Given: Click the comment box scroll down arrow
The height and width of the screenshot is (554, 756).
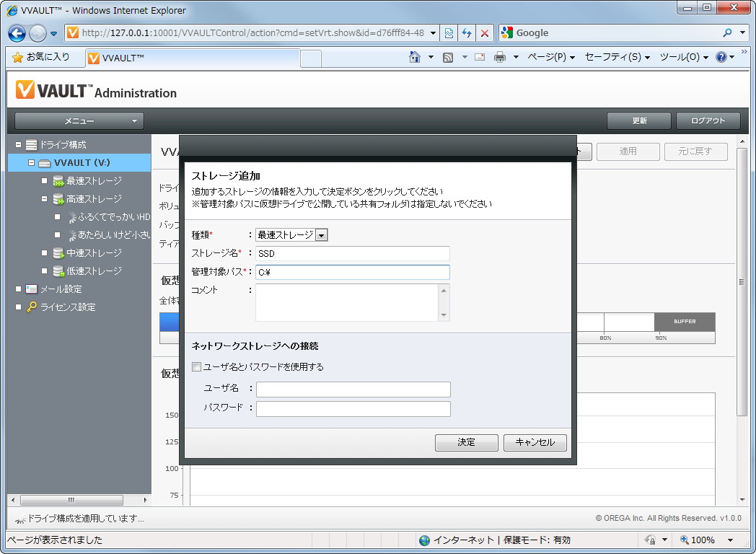Looking at the screenshot, I should (x=444, y=315).
